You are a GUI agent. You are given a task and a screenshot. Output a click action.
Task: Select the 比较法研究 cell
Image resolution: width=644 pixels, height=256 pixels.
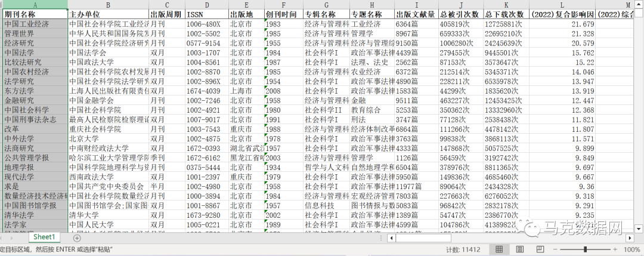[x=35, y=62]
